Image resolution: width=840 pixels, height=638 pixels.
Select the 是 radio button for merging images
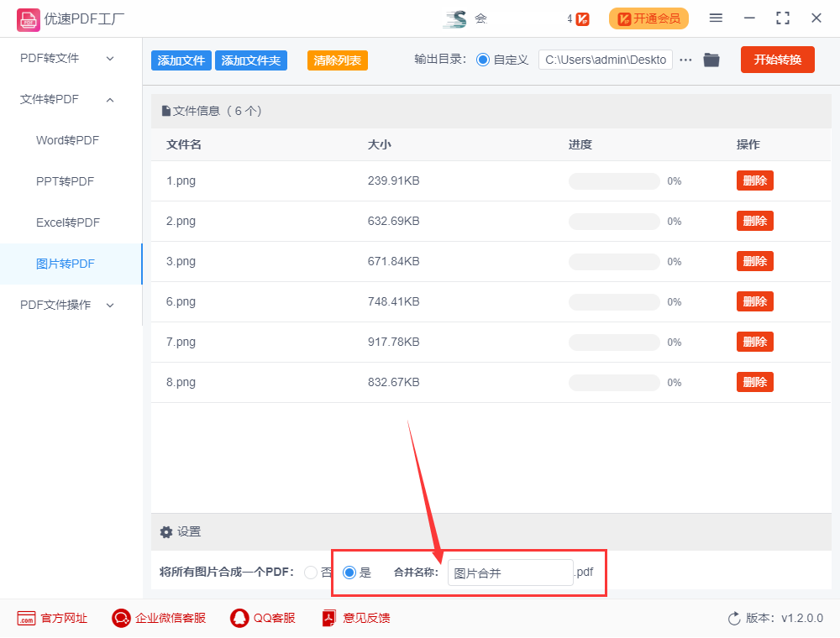(349, 573)
